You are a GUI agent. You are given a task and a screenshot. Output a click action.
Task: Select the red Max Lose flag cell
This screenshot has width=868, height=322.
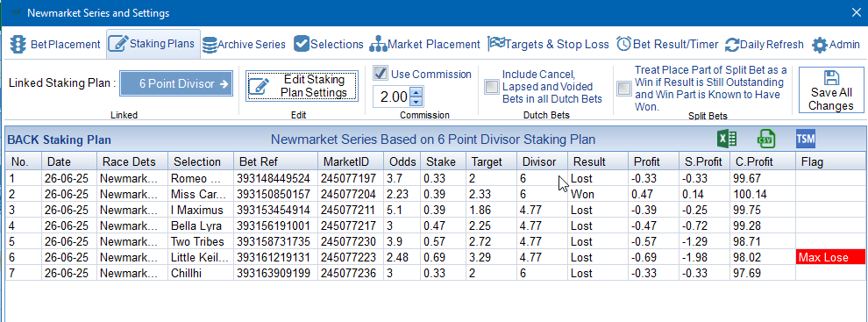829,257
